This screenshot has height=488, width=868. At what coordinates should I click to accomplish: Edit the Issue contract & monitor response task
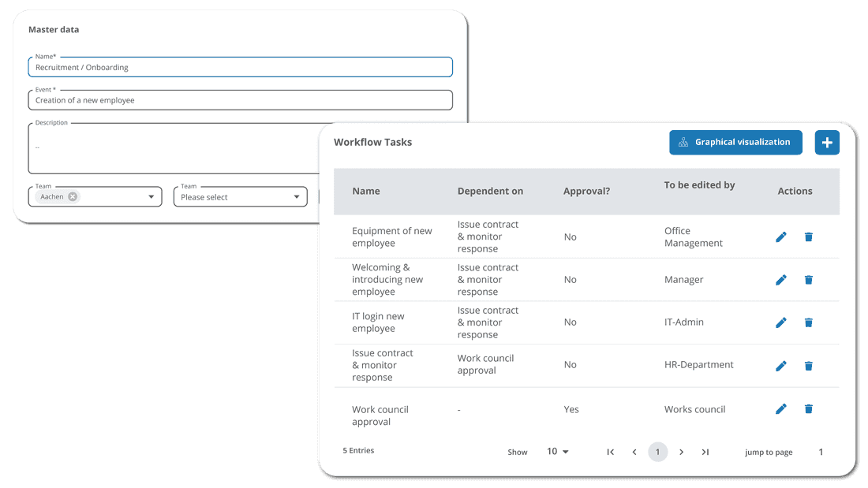click(781, 366)
